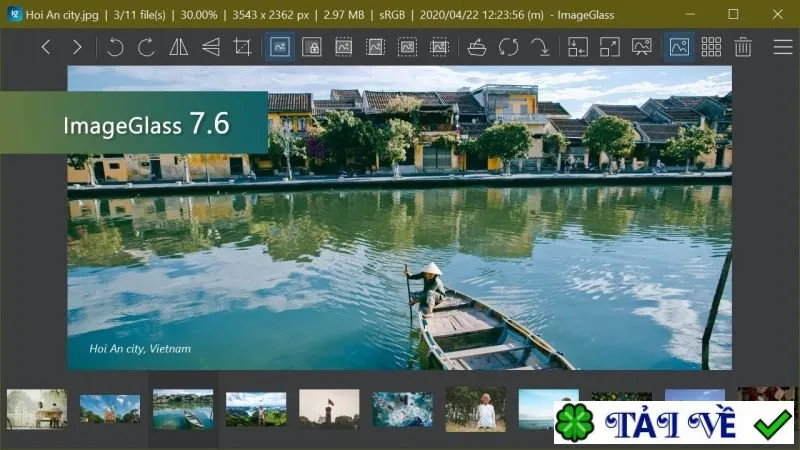Viewport: 800px width, 450px height.
Task: Enter full screen mode
Action: [x=609, y=47]
